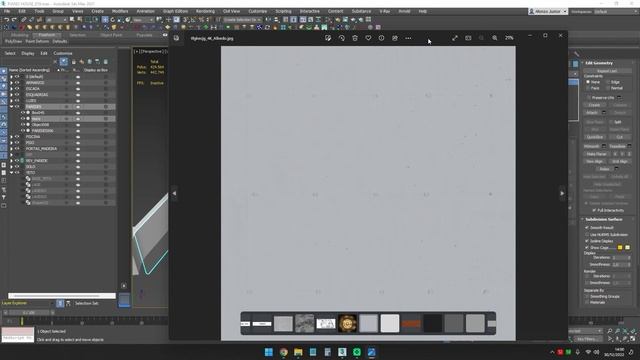
Task: Expand the LUZES layer
Action: [11, 100]
